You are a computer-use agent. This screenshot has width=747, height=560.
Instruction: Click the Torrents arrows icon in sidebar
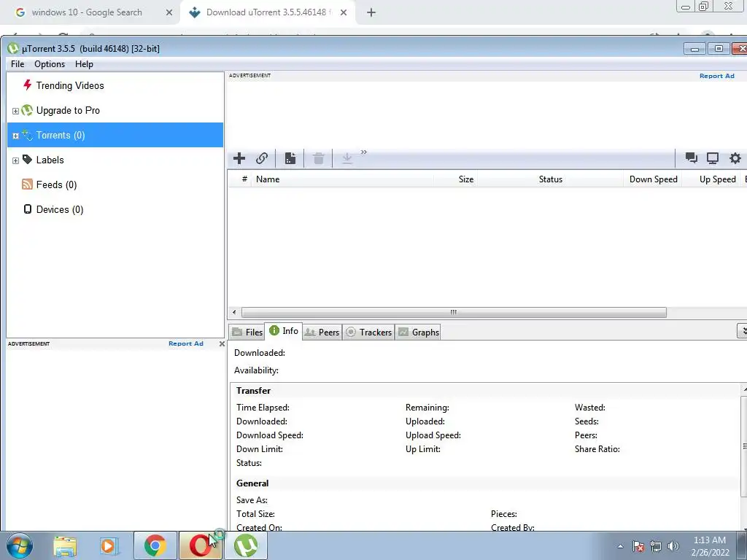click(x=27, y=135)
